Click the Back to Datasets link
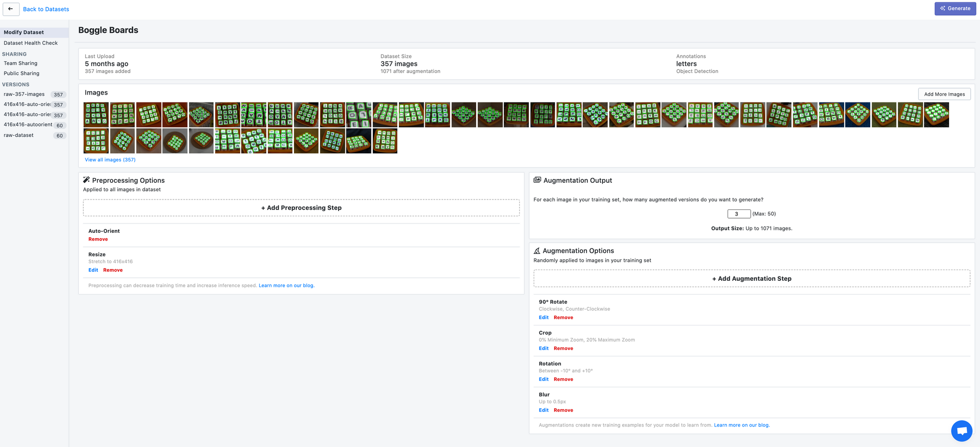 [x=46, y=9]
